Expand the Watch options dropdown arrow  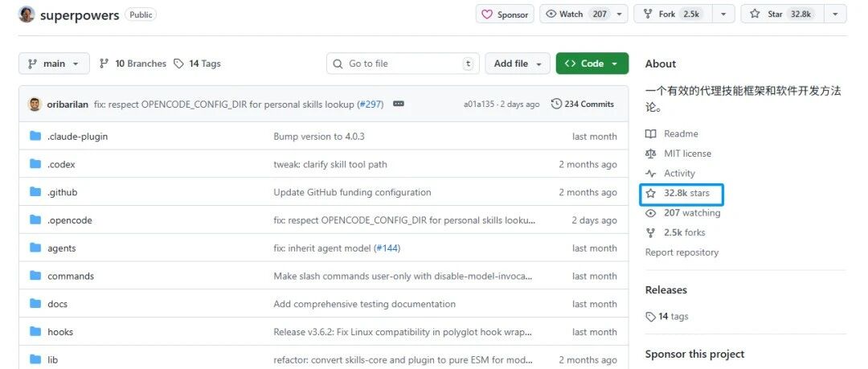click(620, 14)
